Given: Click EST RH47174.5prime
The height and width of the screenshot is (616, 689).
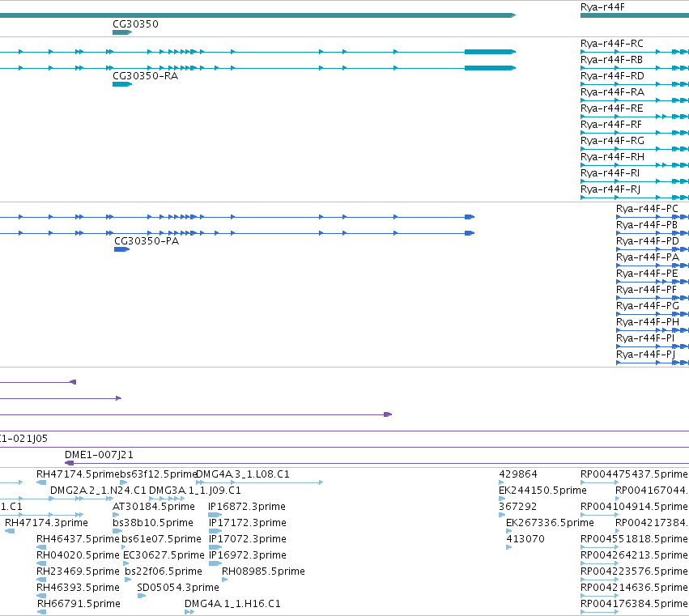Looking at the screenshot, I should 78,474.
